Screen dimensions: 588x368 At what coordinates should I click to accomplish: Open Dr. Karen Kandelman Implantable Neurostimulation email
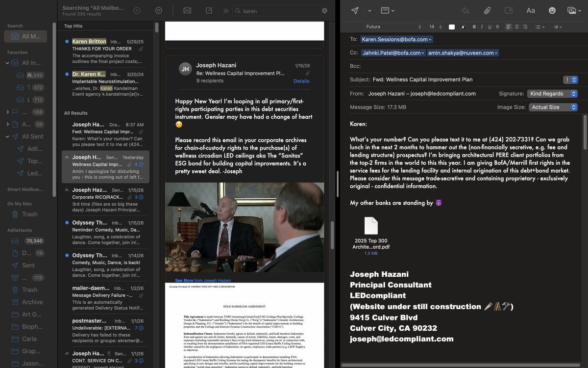coord(105,84)
